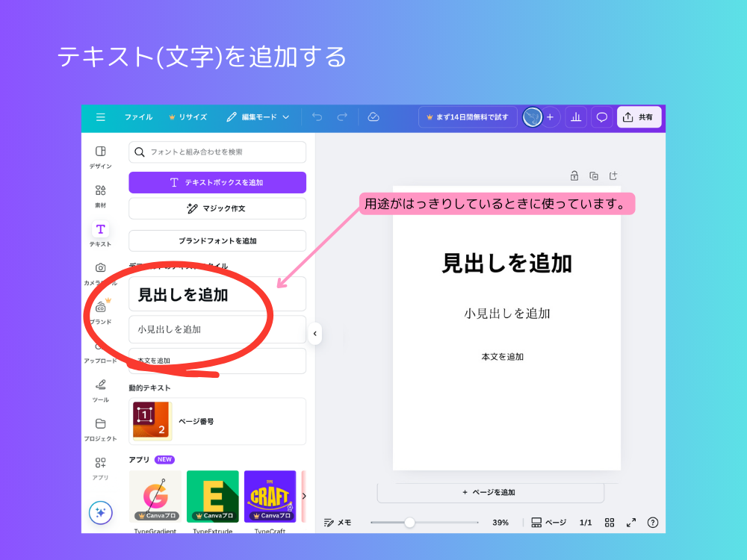The image size is (747, 560).
Task: Adjust the zoom slider at the bottom
Action: 409,523
